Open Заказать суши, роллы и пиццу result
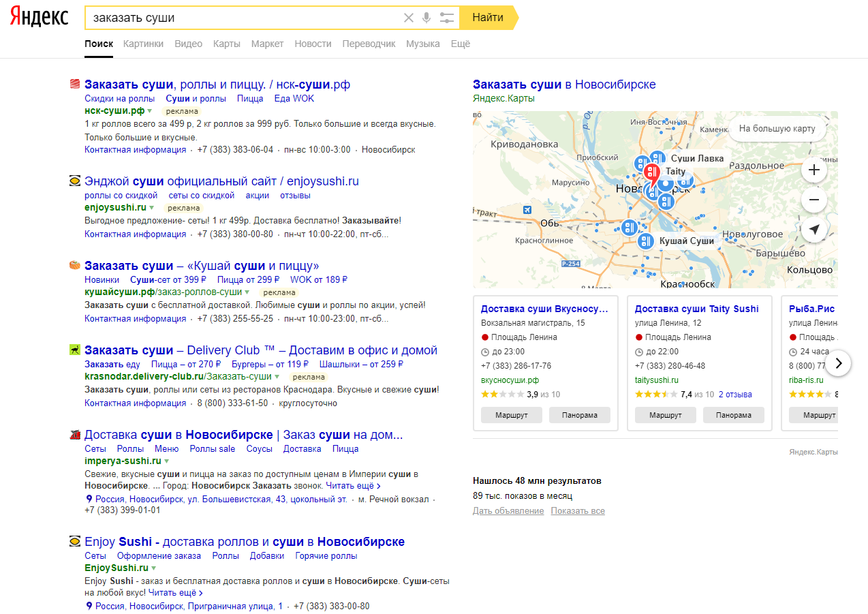868x614 pixels. tap(217, 85)
